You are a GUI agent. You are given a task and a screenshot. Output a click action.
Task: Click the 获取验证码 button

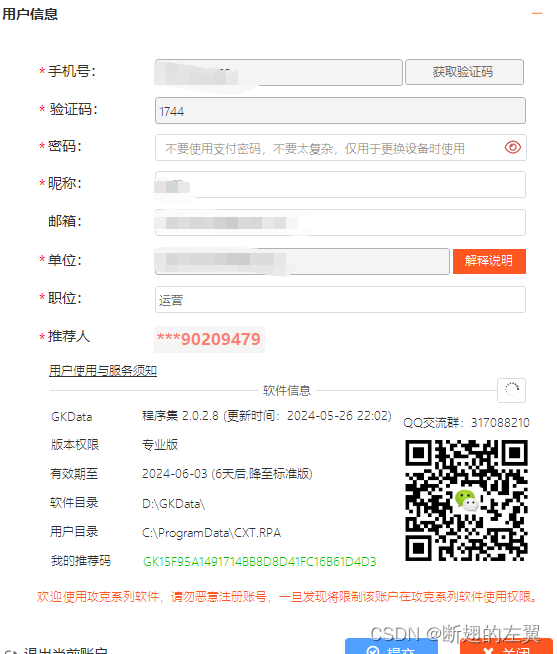[464, 72]
